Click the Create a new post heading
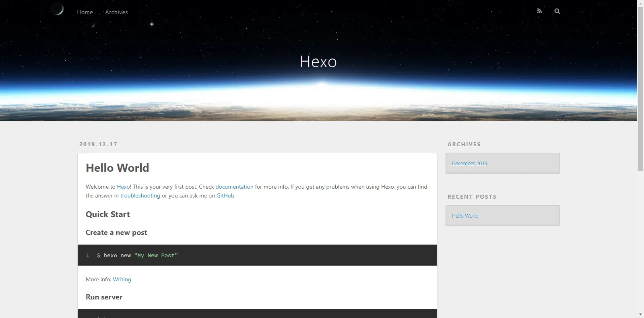This screenshot has height=318, width=644. [116, 233]
